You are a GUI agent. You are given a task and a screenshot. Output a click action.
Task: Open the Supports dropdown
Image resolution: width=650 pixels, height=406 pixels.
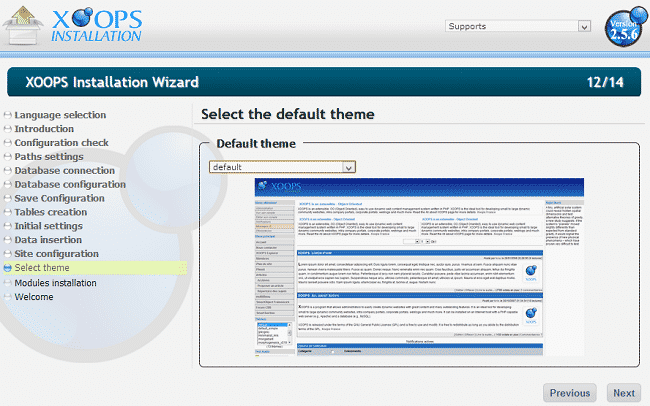[518, 26]
